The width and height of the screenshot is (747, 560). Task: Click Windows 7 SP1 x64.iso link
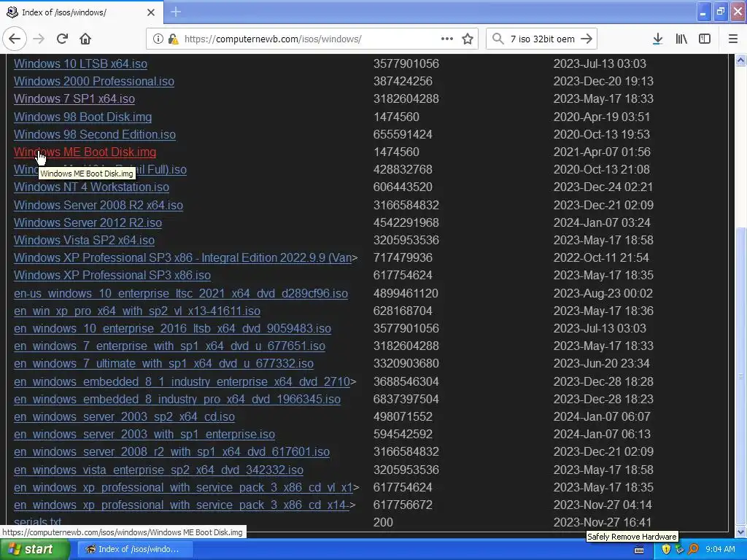[x=74, y=99]
